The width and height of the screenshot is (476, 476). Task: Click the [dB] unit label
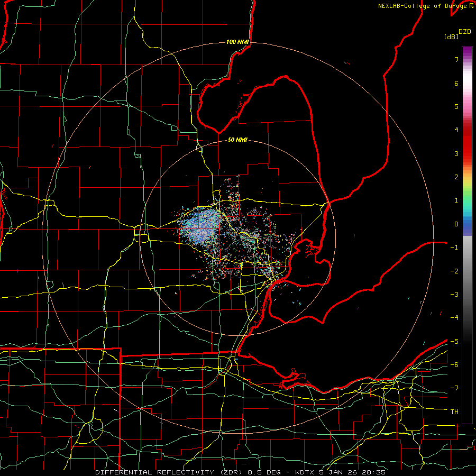click(451, 36)
